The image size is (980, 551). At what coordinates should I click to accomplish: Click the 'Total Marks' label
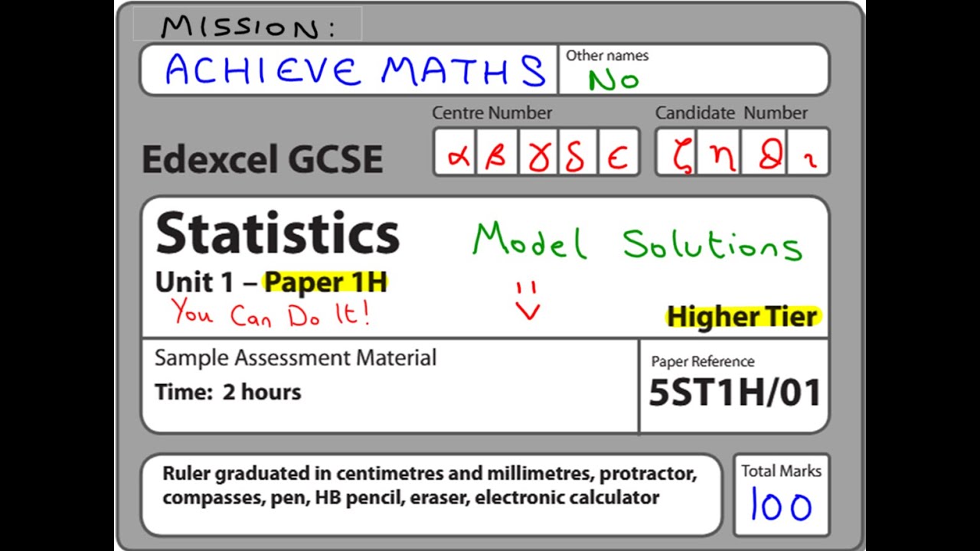point(781,471)
